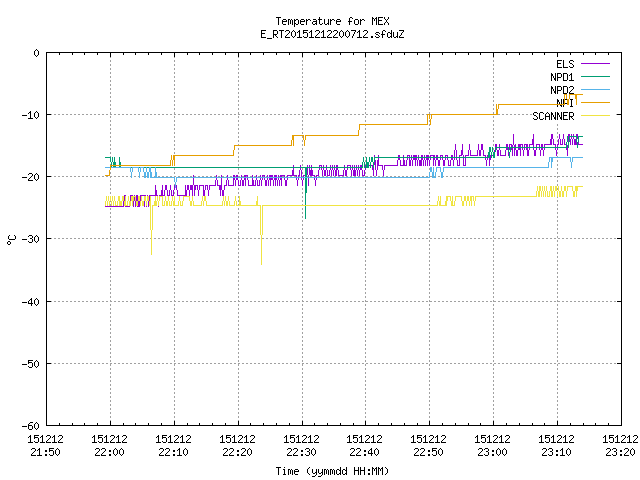Click the y-axis label 0
This screenshot has width=640, height=480.
click(x=36, y=53)
